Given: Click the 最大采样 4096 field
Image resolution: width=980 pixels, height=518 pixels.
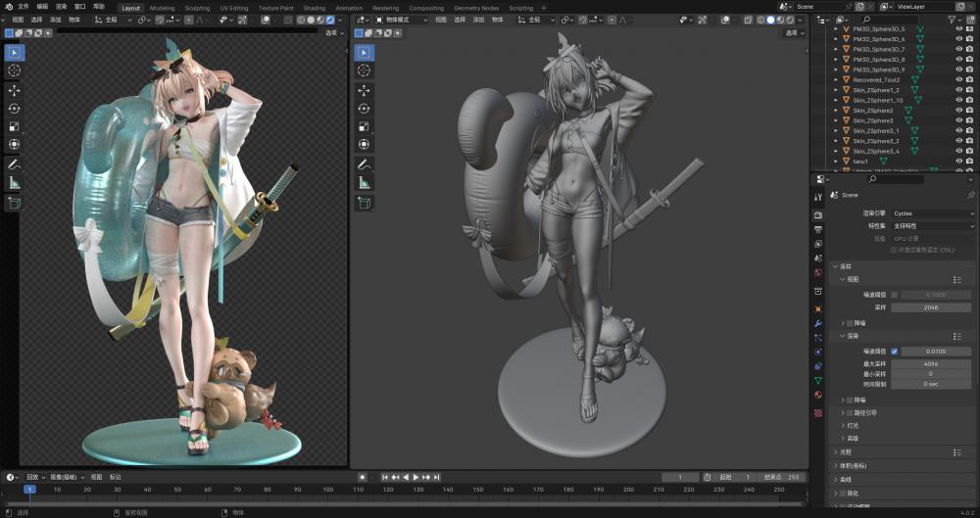Looking at the screenshot, I should (931, 364).
